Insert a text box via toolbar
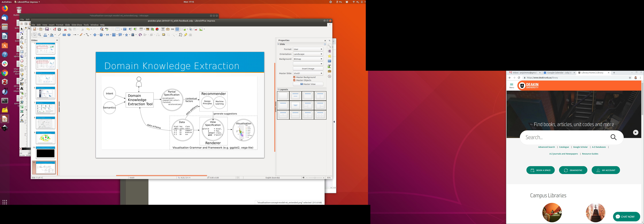This screenshot has width=644, height=224. 163,29
